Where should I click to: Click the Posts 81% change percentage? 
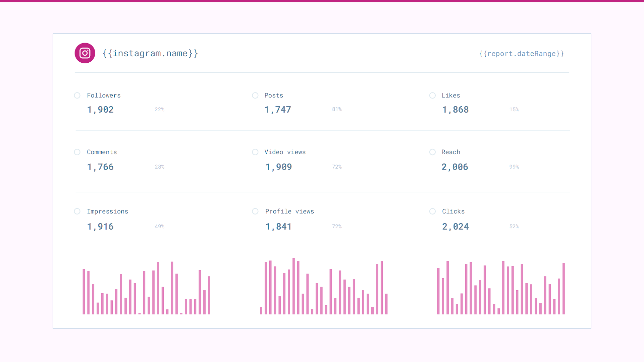(x=337, y=109)
